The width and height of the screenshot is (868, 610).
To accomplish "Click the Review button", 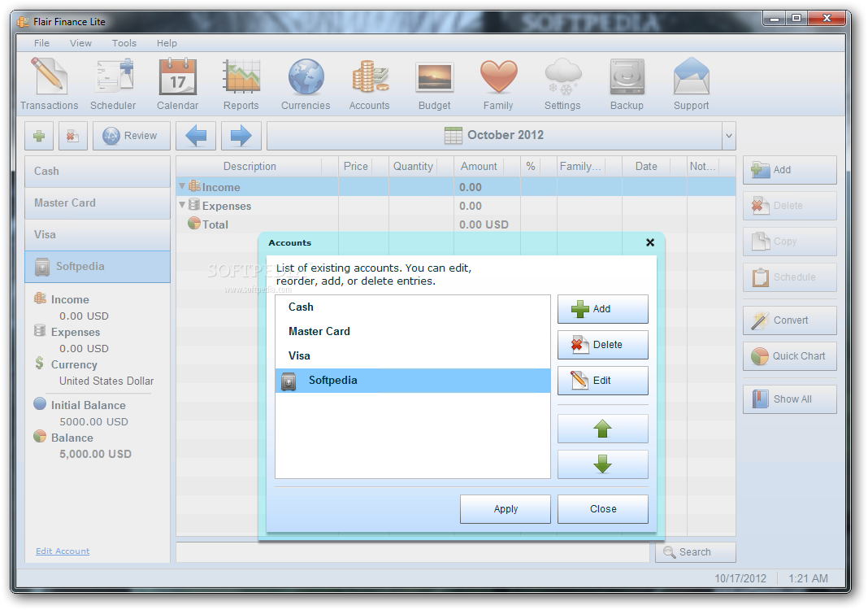I will pyautogui.click(x=131, y=136).
